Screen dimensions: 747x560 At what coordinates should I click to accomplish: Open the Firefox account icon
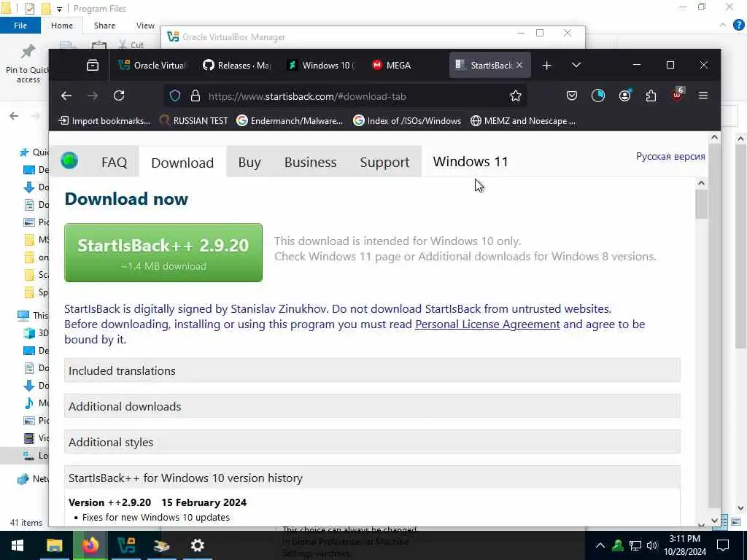(624, 96)
